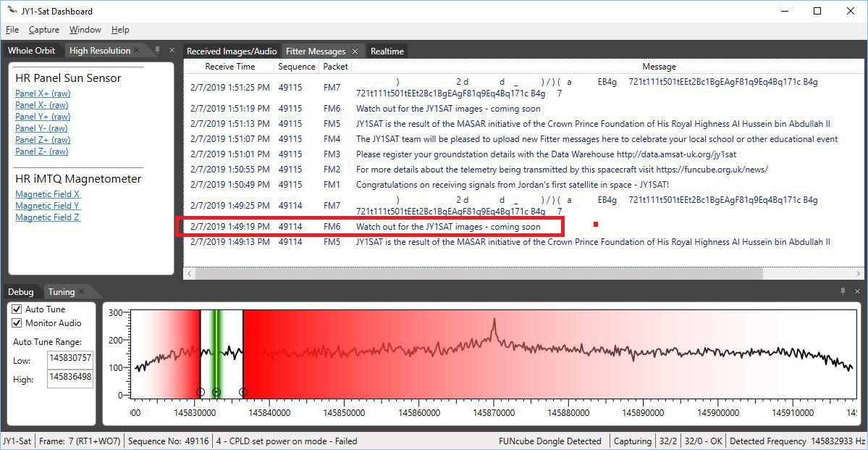Screen dimensions: 868x450
Task: Click the left tuning range marker circle
Action: coord(201,392)
